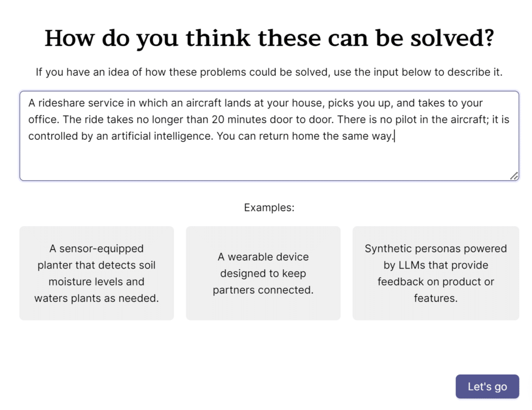Select the sensor-equipped planter example card
This screenshot has height=410, width=532.
(96, 273)
